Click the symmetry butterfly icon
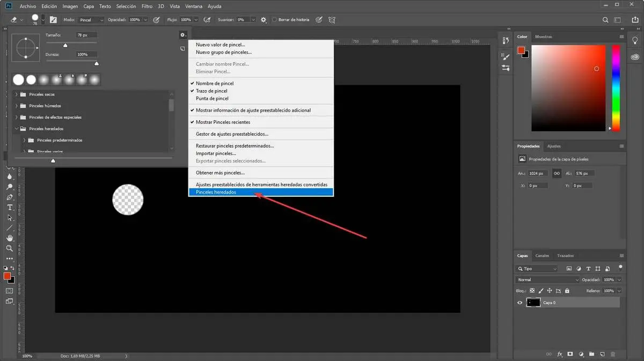The image size is (644, 361). 332,20
